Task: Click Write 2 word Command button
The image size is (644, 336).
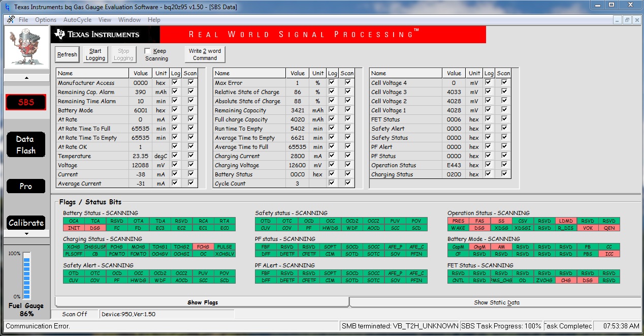Action: 205,54
